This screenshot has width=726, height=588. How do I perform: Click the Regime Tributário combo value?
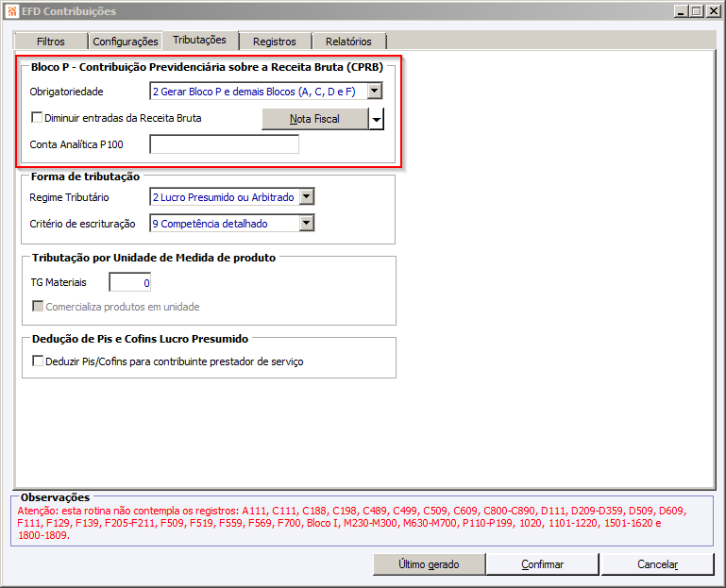click(x=225, y=196)
